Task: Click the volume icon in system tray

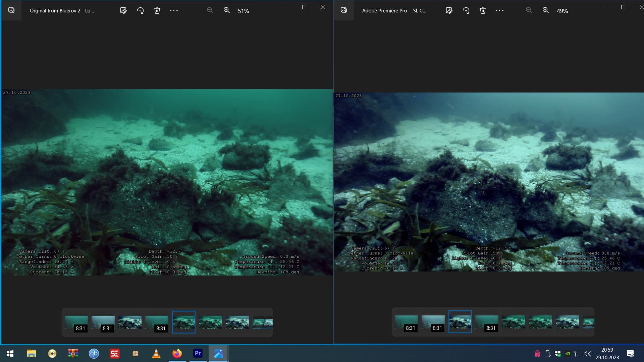Action: point(588,354)
